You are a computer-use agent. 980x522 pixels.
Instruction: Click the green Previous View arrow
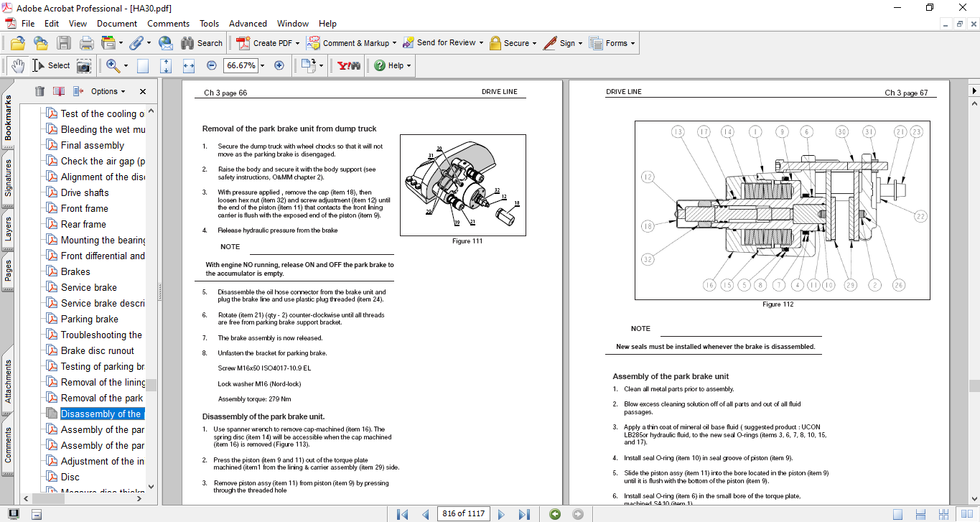(554, 514)
